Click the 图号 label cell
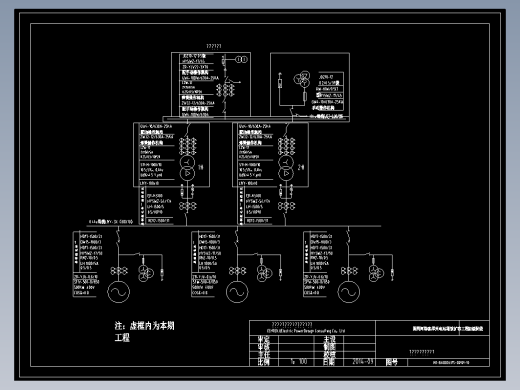The width and height of the screenshot is (520, 390). (x=392, y=362)
